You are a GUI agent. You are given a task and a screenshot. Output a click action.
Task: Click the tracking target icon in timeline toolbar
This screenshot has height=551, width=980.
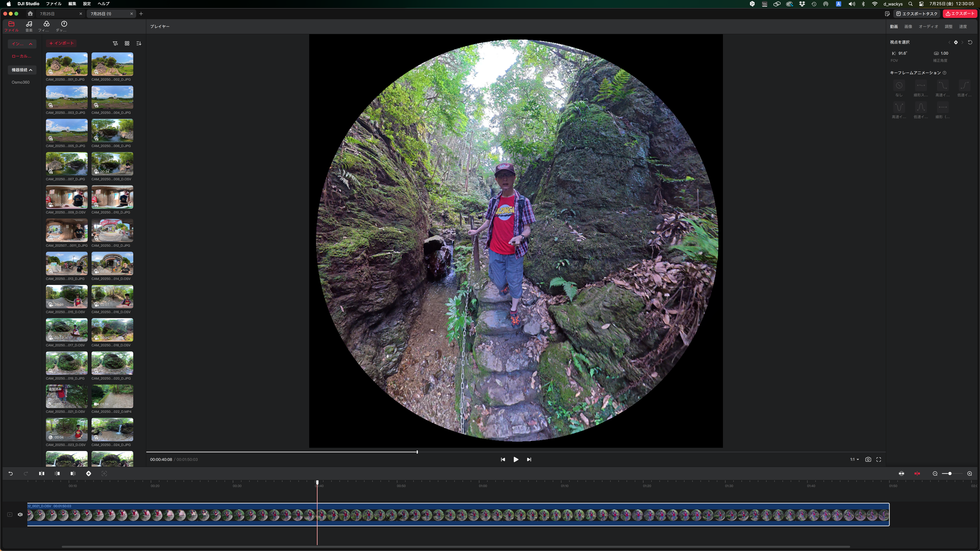[104, 473]
